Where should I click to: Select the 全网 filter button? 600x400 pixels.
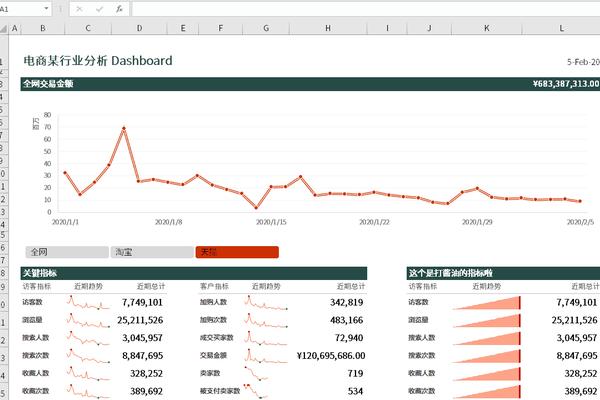point(67,252)
